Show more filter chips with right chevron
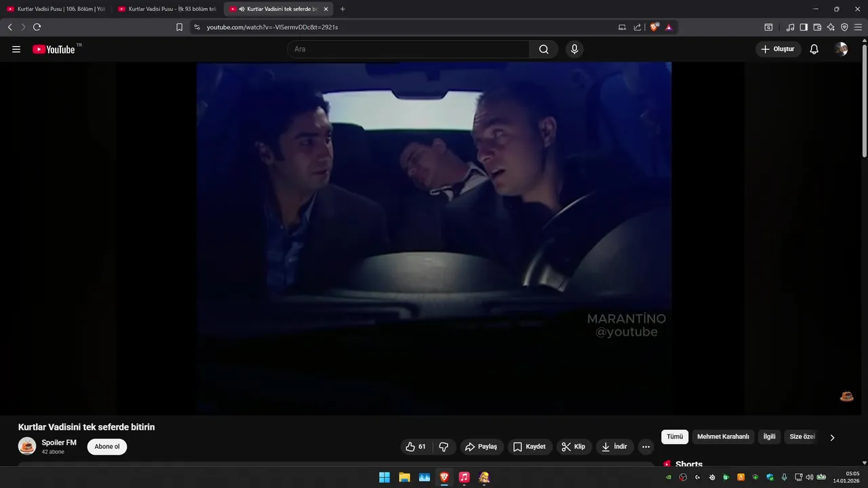 [x=833, y=438]
